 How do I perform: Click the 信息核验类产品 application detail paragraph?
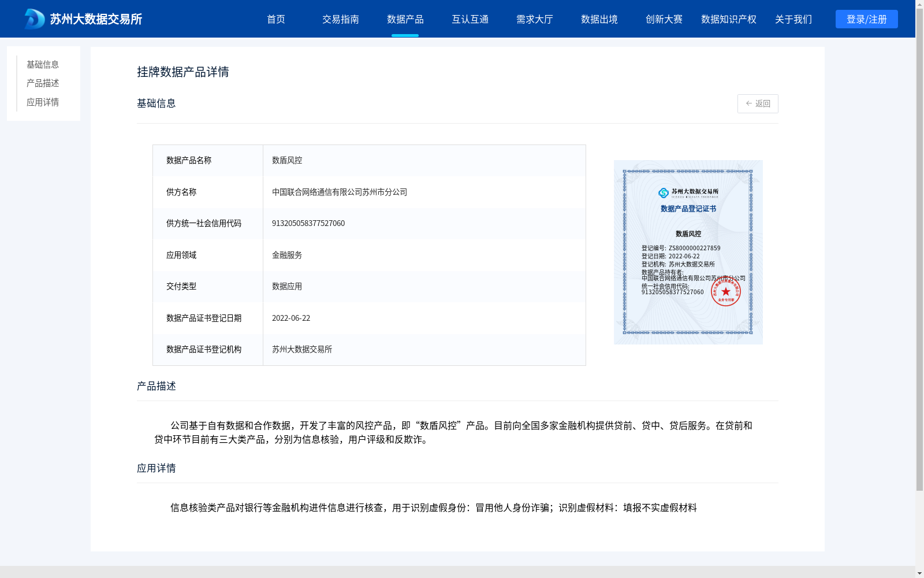tap(434, 507)
